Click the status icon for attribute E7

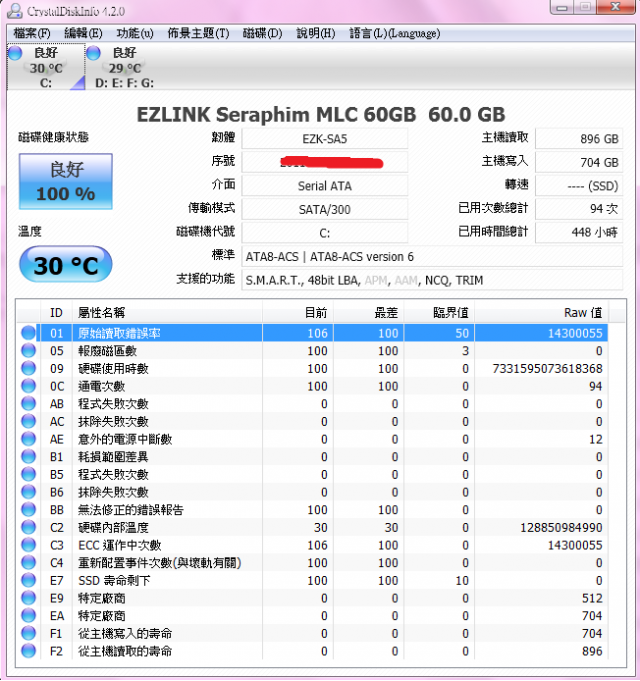click(x=28, y=581)
